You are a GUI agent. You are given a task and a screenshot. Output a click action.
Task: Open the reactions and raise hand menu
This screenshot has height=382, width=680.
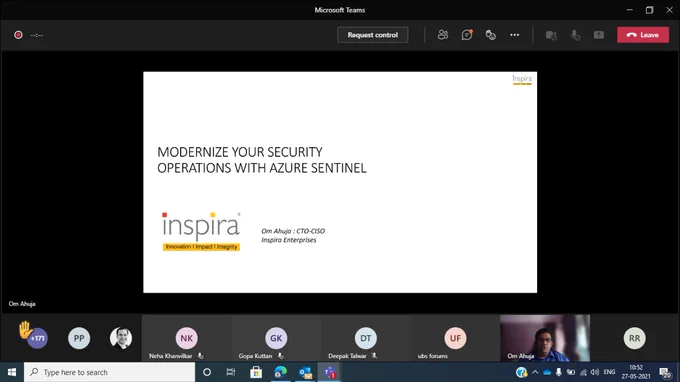490,35
